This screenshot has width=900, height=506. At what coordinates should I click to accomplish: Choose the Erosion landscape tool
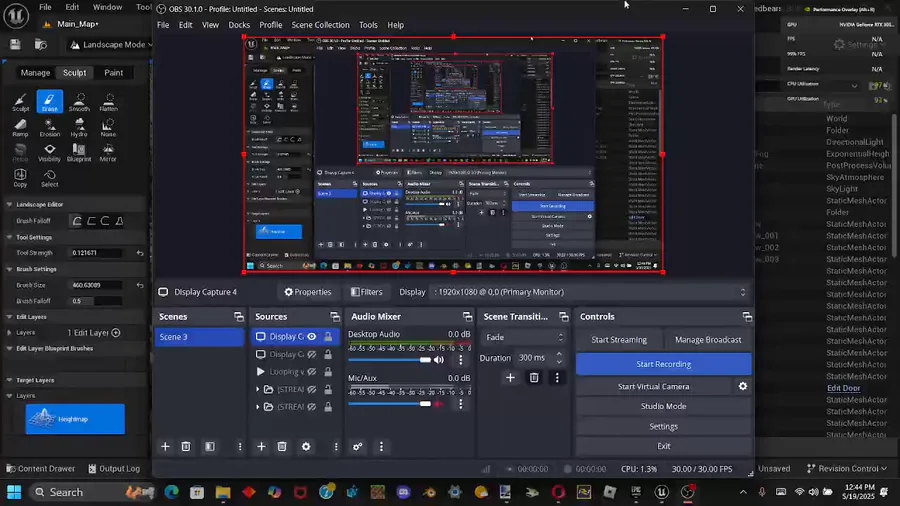[x=49, y=127]
